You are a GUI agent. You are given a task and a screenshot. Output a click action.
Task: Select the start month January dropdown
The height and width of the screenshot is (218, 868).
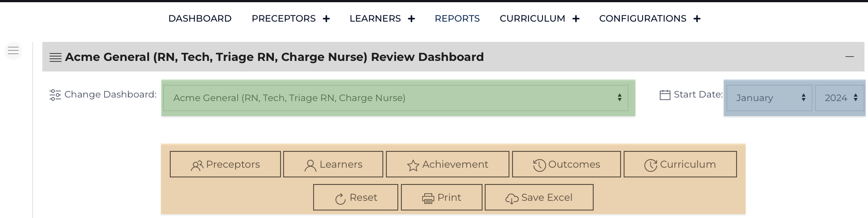(769, 98)
